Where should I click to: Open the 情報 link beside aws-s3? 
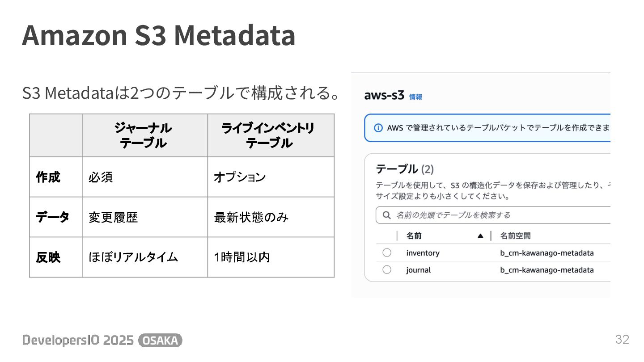415,97
